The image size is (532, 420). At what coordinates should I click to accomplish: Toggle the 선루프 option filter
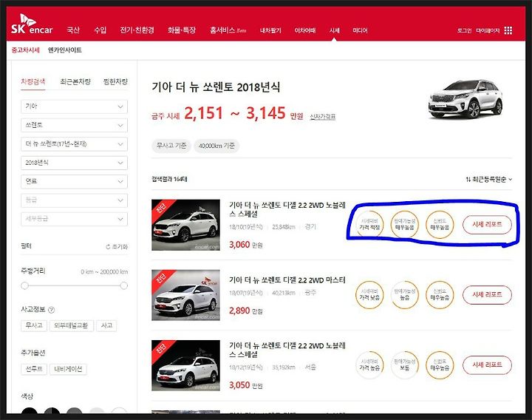click(x=34, y=369)
